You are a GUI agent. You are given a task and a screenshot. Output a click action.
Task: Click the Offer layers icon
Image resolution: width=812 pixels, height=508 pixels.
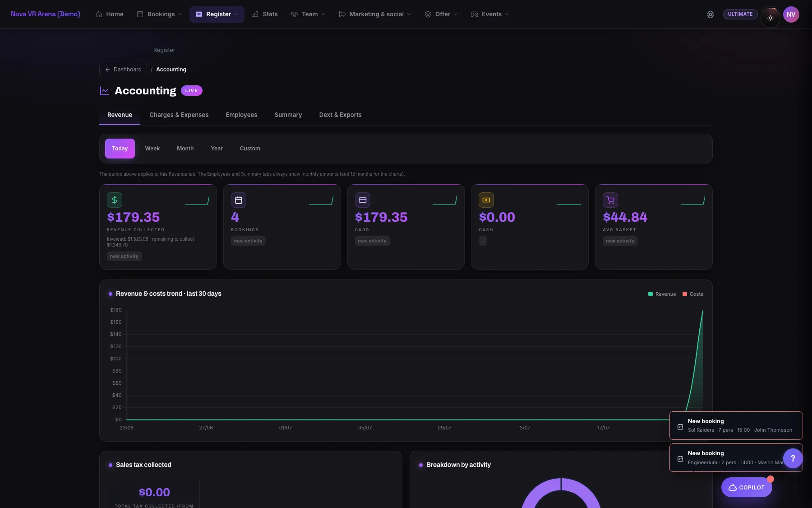point(428,14)
